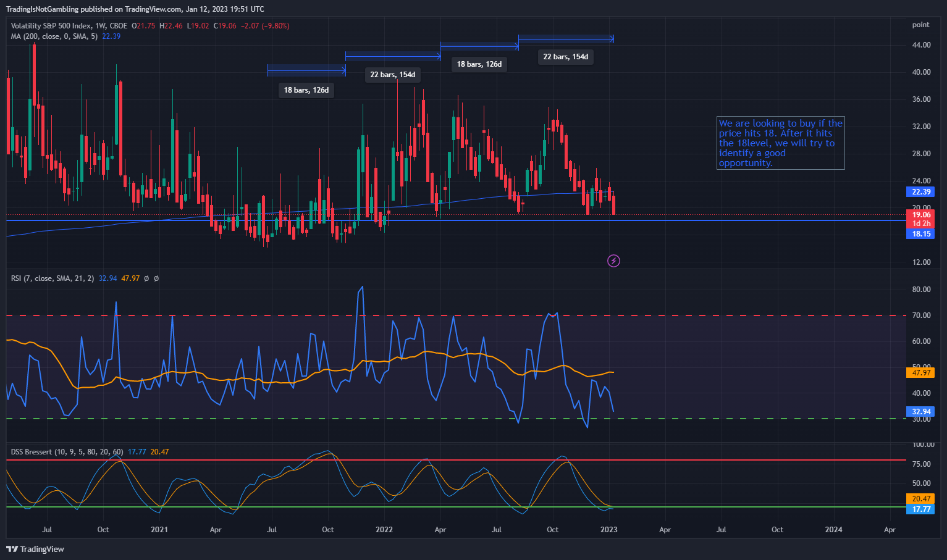Click the 44.00 price axis tick
This screenshot has height=560, width=947.
point(921,45)
